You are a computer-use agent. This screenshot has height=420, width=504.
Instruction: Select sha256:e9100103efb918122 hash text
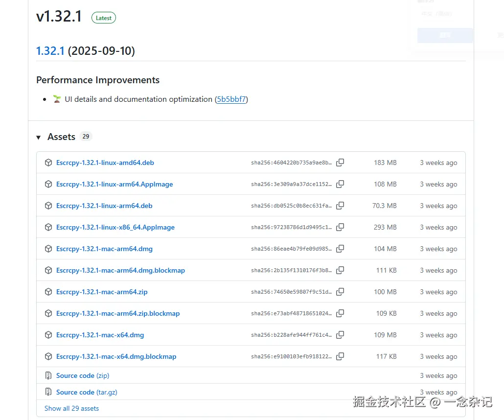point(291,357)
